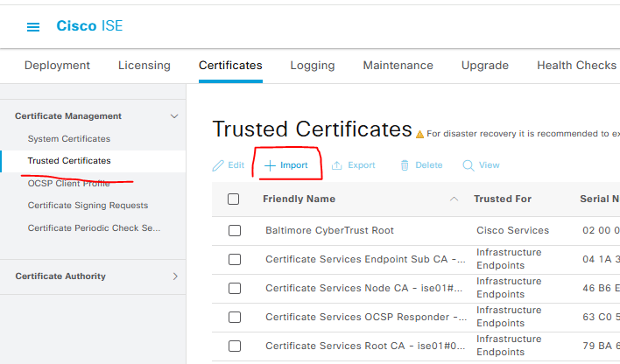The height and width of the screenshot is (364, 620).
Task: Click the Friendly Name column header
Action: 299,199
